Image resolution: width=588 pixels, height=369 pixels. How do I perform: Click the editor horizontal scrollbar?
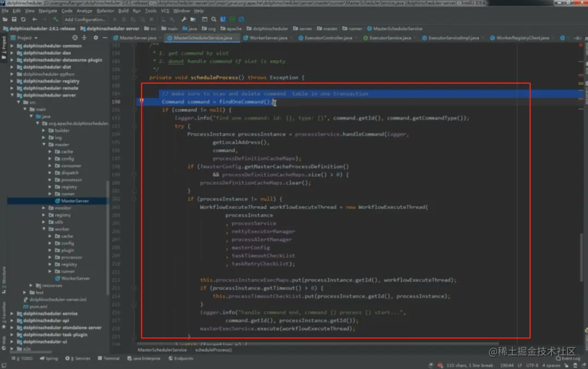point(317,343)
